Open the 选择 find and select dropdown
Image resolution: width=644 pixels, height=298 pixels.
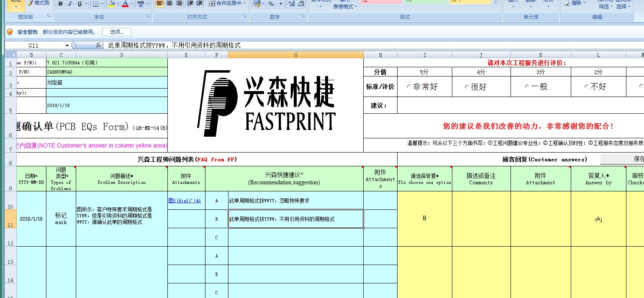(x=623, y=6)
